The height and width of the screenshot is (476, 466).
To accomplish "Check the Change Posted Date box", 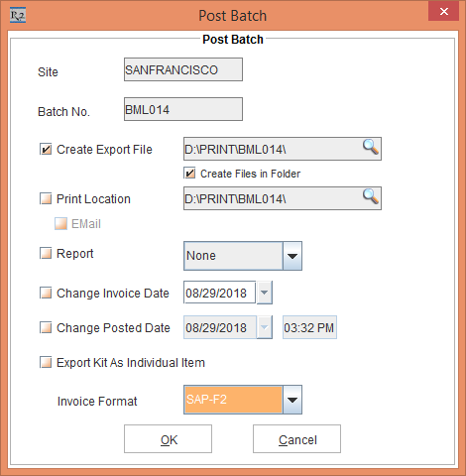I will click(46, 327).
